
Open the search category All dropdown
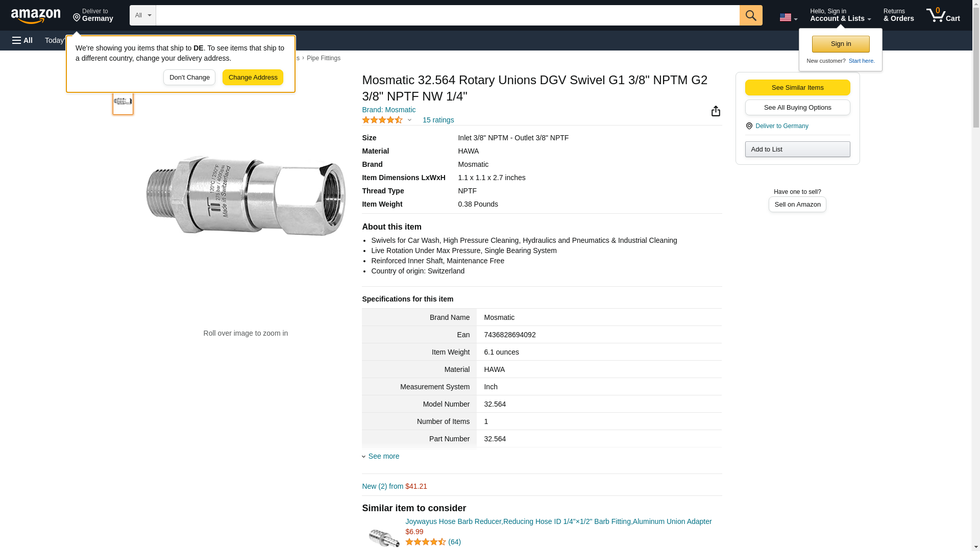coord(142,15)
